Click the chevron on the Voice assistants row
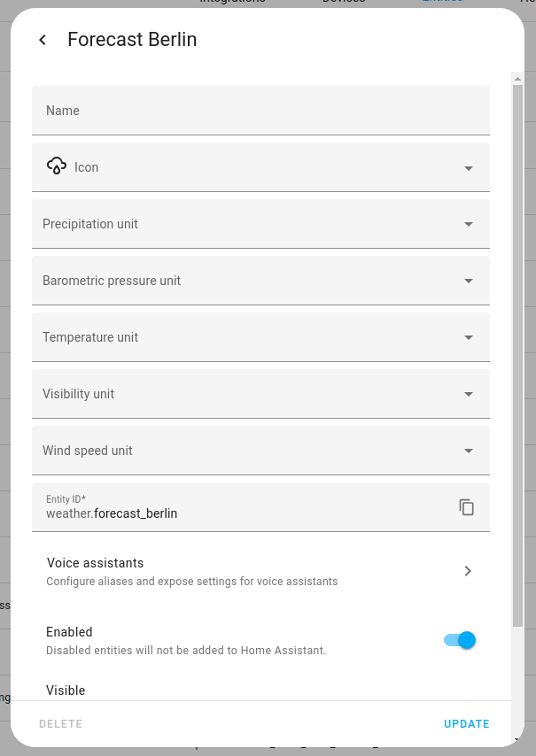The height and width of the screenshot is (756, 536). 468,571
